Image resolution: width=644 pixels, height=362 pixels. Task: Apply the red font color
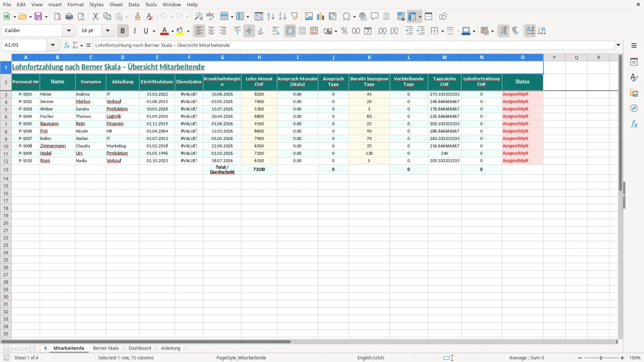click(164, 31)
